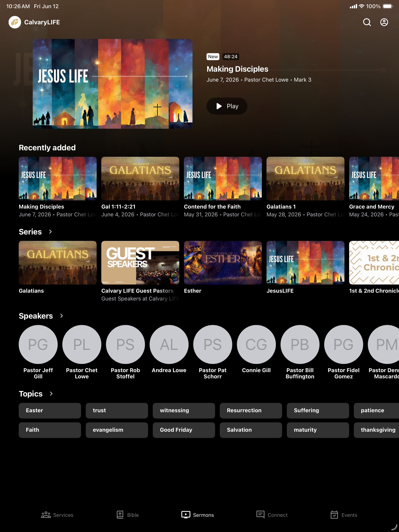Choose the thanksgiving topic
Image resolution: width=399 pixels, height=532 pixels.
point(376,430)
